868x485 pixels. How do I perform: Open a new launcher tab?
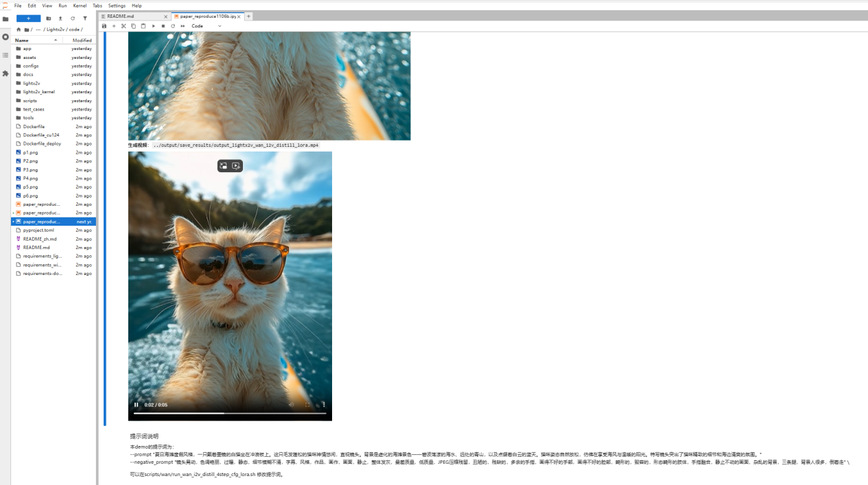(x=248, y=16)
